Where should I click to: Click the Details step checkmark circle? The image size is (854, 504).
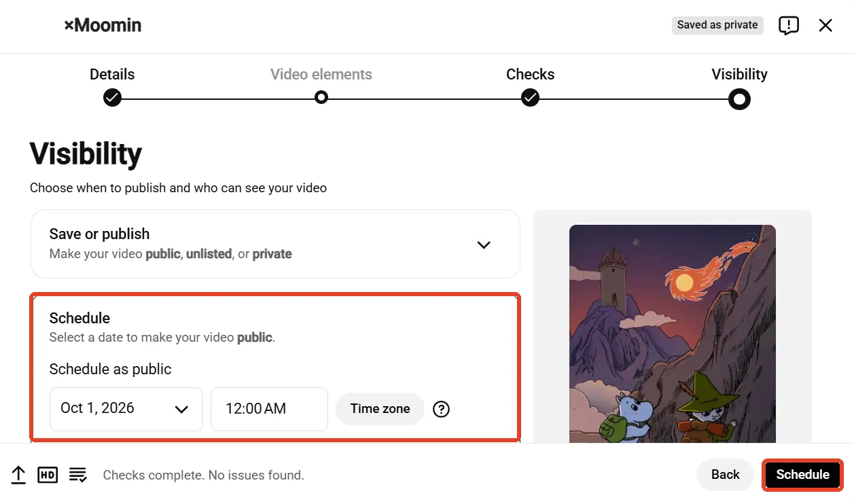[x=112, y=98]
